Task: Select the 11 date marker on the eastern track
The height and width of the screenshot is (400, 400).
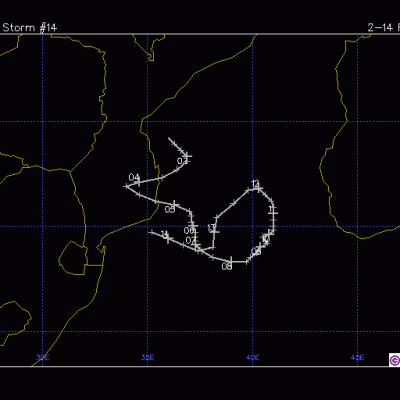Action: click(x=272, y=209)
